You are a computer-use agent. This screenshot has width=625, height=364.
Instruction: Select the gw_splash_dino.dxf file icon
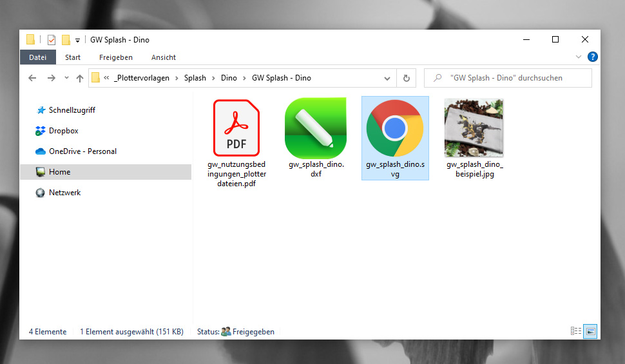(316, 128)
